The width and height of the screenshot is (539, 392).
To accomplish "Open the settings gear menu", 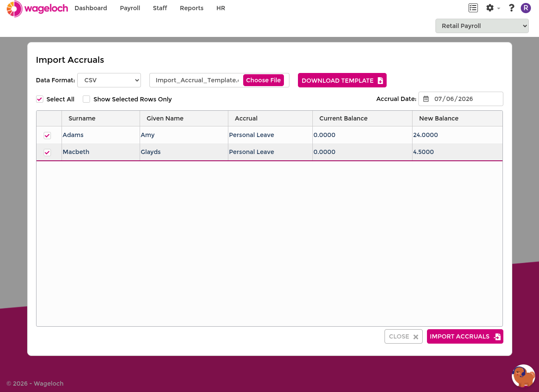I will tap(490, 8).
